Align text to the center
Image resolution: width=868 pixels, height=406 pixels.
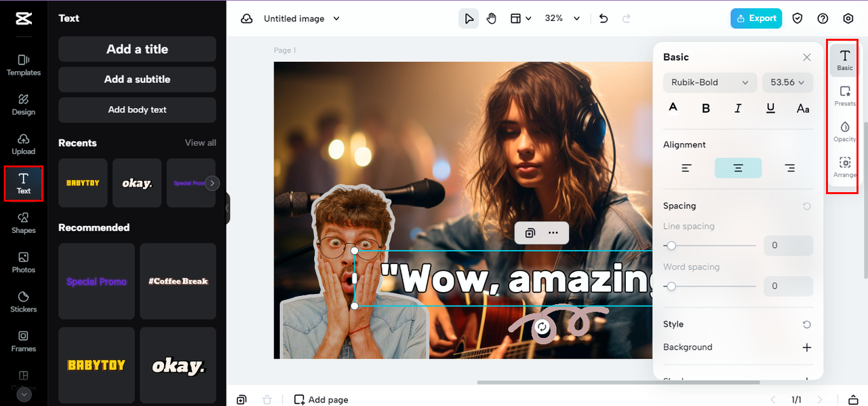[738, 168]
